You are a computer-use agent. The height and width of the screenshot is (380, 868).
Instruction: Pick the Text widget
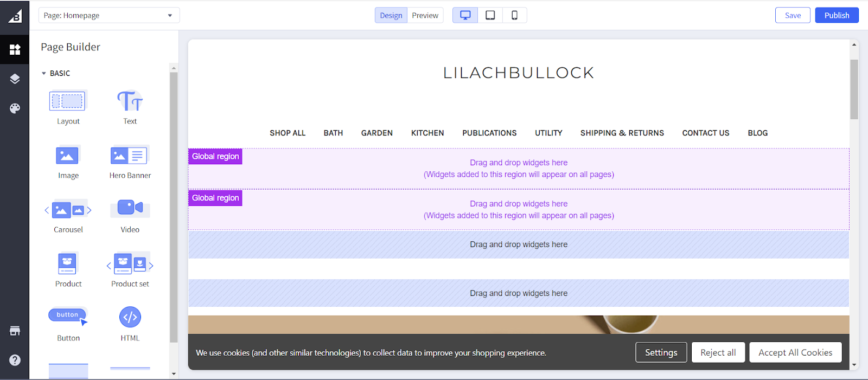click(x=130, y=108)
